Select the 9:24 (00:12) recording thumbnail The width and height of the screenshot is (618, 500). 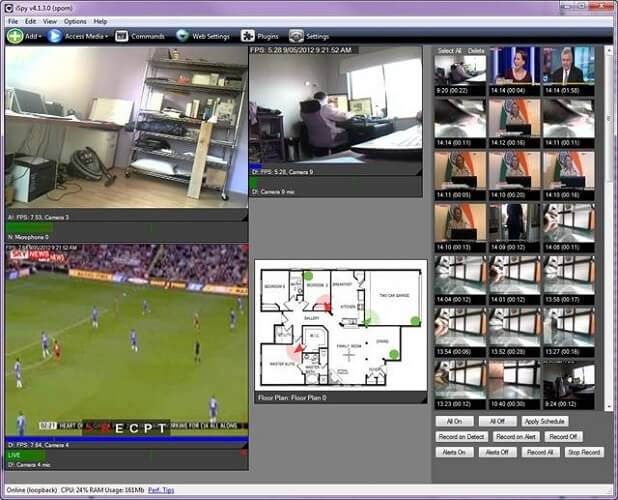pyautogui.click(x=569, y=385)
